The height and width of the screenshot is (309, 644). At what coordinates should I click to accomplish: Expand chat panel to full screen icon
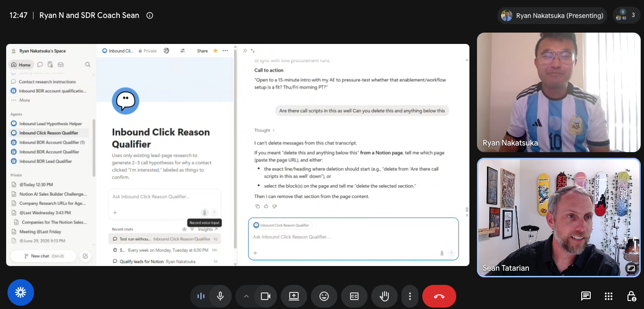tap(252, 51)
